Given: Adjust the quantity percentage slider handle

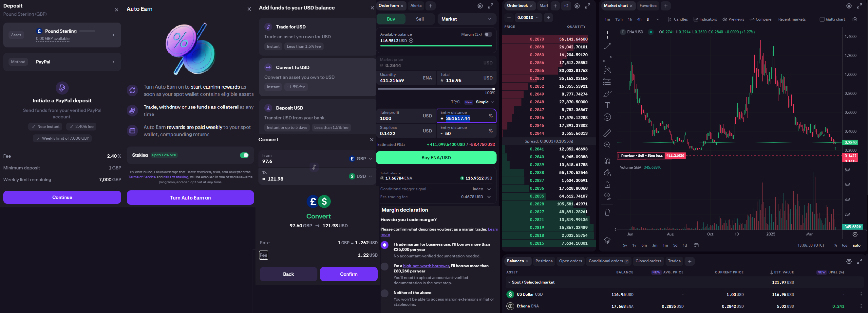Looking at the screenshot, I should [494, 89].
